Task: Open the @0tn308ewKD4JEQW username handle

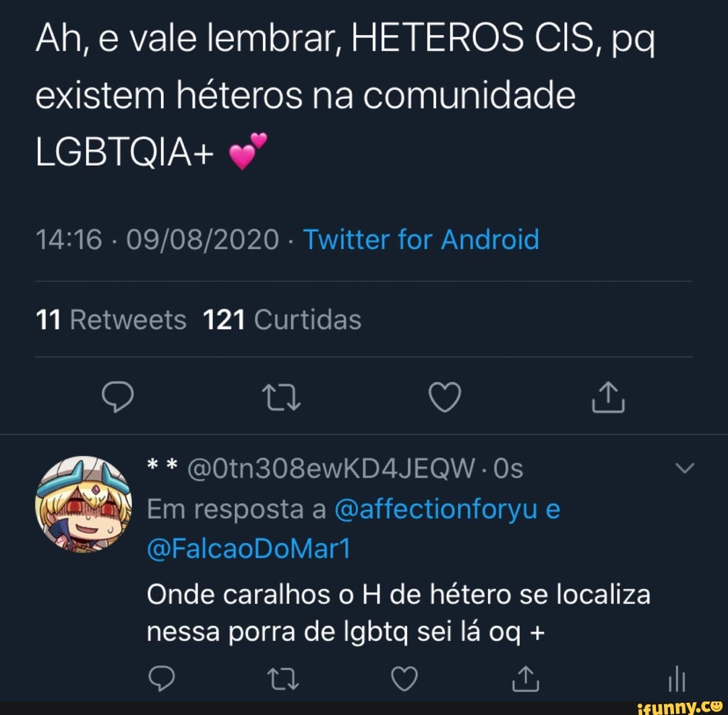Action: [x=332, y=468]
